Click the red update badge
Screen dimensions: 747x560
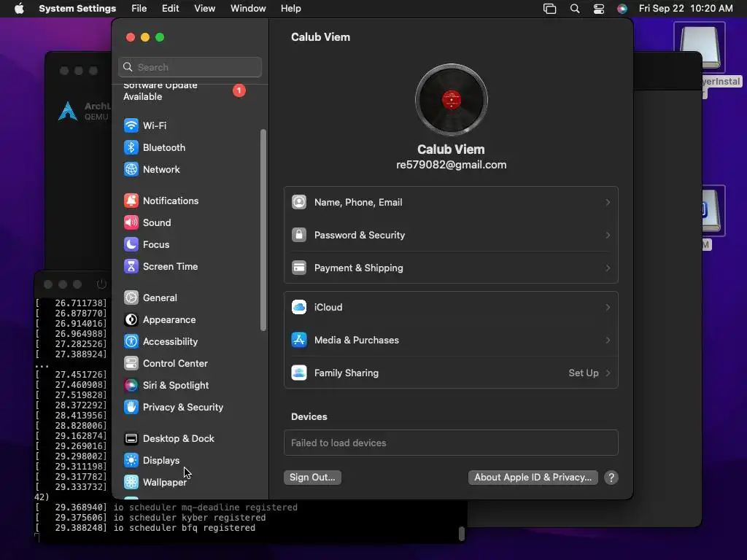coord(239,90)
